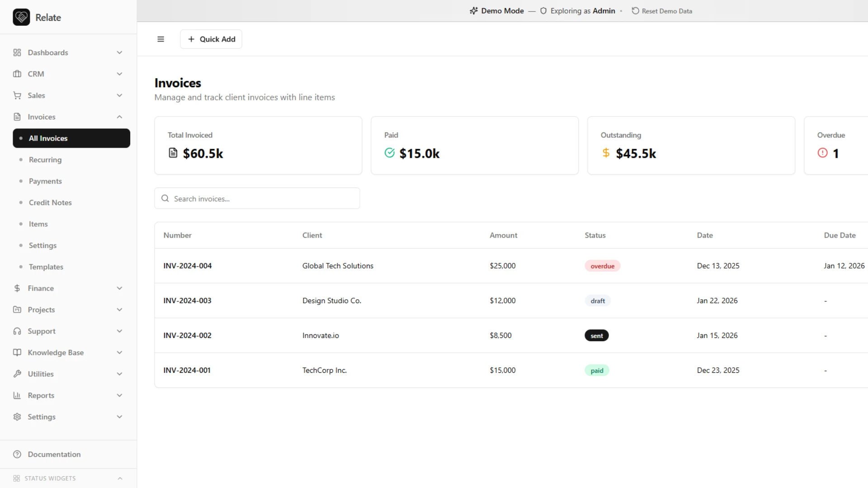Click the $12,000 amount cell
This screenshot has width=868, height=488.
[x=502, y=300]
